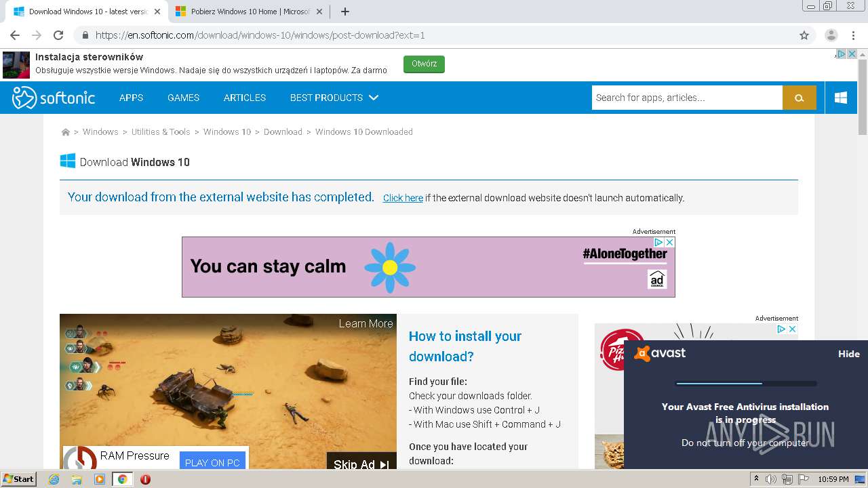Focus the Search for apps field
This screenshot has height=488, width=868.
click(x=687, y=98)
